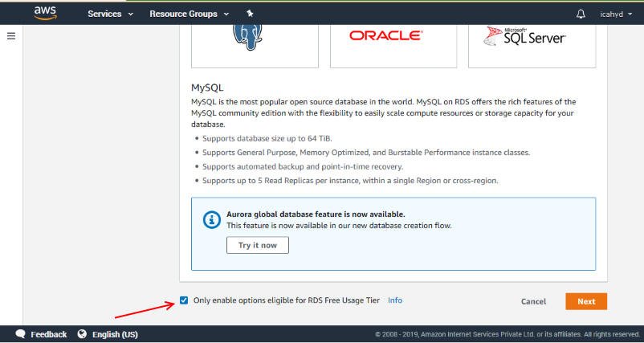The width and height of the screenshot is (644, 343).
Task: Toggle Only enable RDS Free Usage Tier checkbox
Action: click(184, 300)
